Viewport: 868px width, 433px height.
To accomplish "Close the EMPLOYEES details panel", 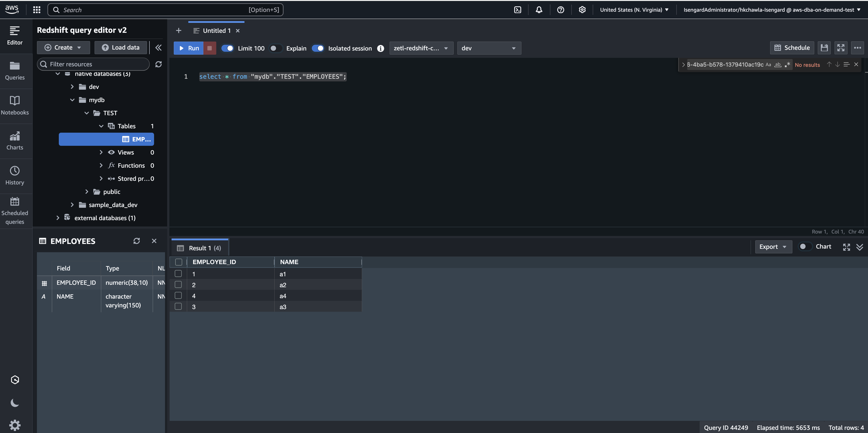I will click(x=154, y=241).
